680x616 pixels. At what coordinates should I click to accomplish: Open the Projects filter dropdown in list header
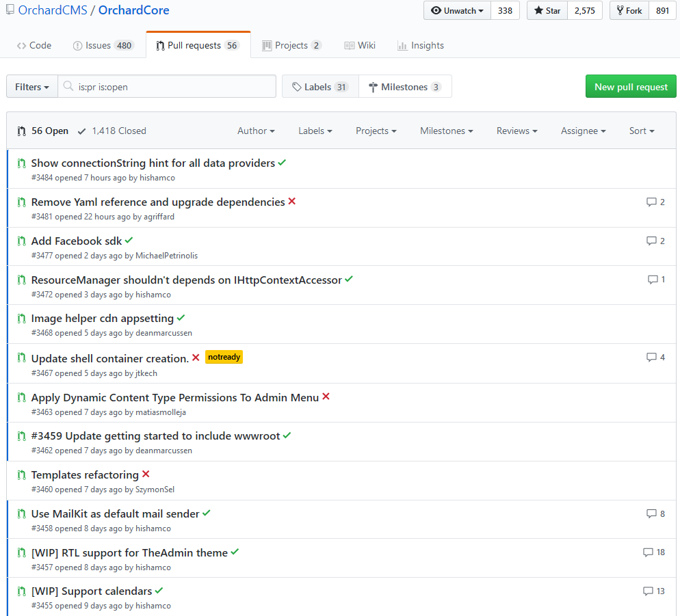click(x=376, y=131)
